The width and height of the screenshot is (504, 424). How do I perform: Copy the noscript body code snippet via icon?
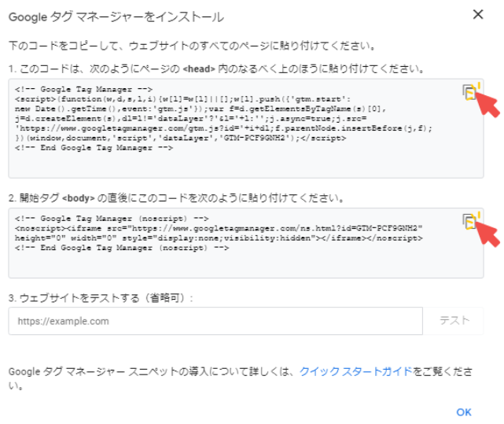[x=469, y=221]
